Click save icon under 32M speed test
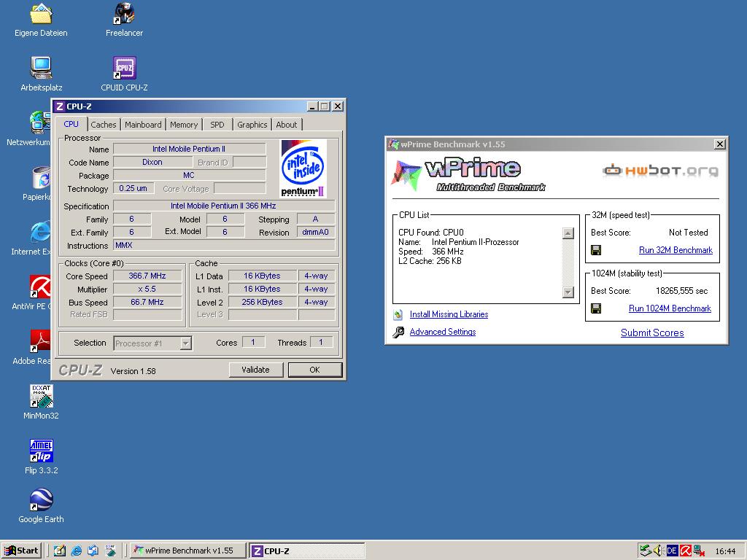 click(x=595, y=250)
